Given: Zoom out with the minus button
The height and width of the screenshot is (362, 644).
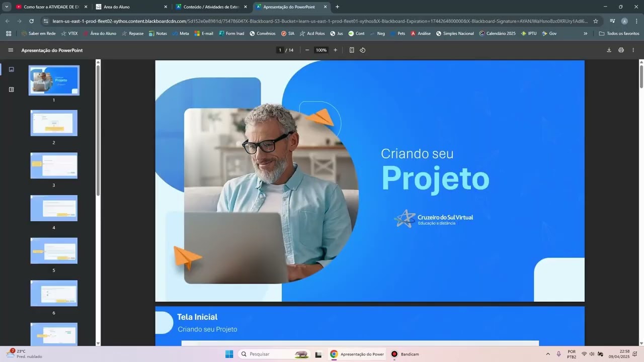Looking at the screenshot, I should point(307,50).
